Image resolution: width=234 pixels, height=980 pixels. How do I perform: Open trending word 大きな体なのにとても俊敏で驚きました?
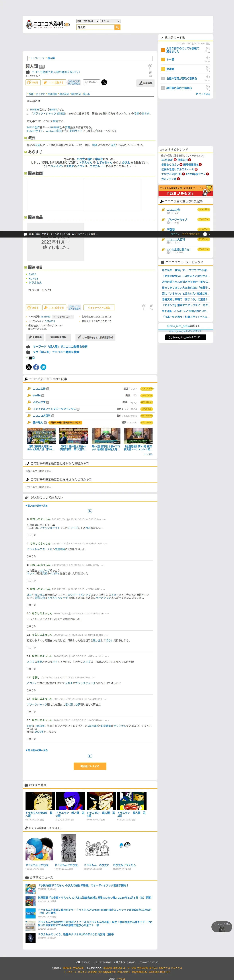coord(183,50)
